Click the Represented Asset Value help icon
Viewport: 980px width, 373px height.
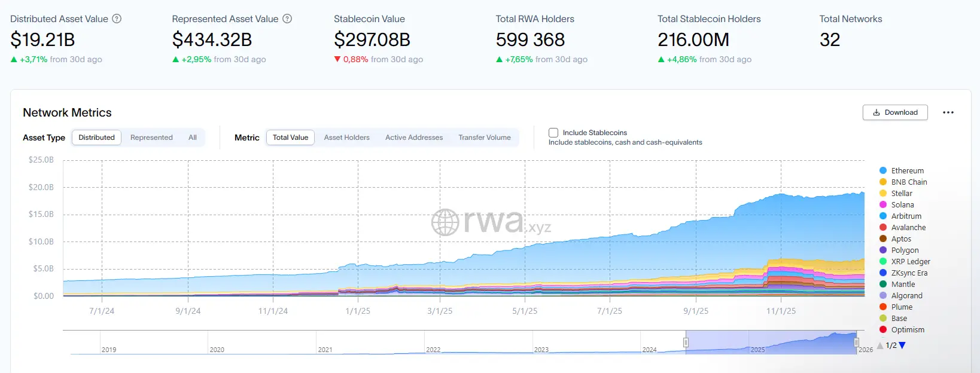pos(287,19)
